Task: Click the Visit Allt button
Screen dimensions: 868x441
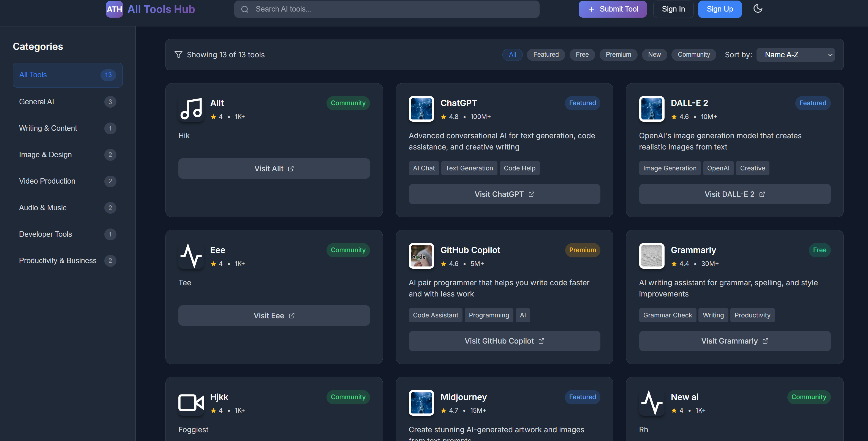Action: coord(274,168)
